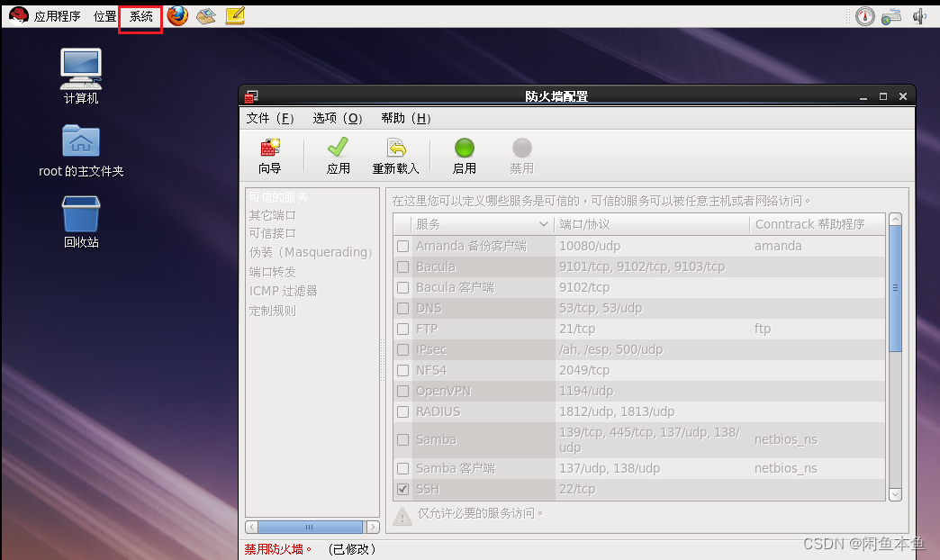940x560 pixels.
Task: Click the network connection icon in system tray
Action: tap(891, 16)
